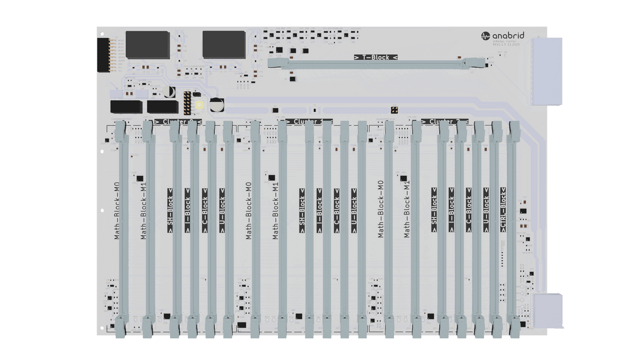Click the right large black chip at top
Viewport: 644px width, 362px height.
[224, 45]
